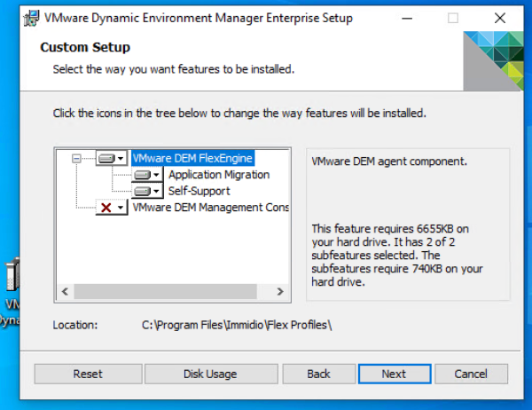The image size is (532, 410).
Task: Open the Application Migration drive icon dropdown
Action: click(x=147, y=175)
